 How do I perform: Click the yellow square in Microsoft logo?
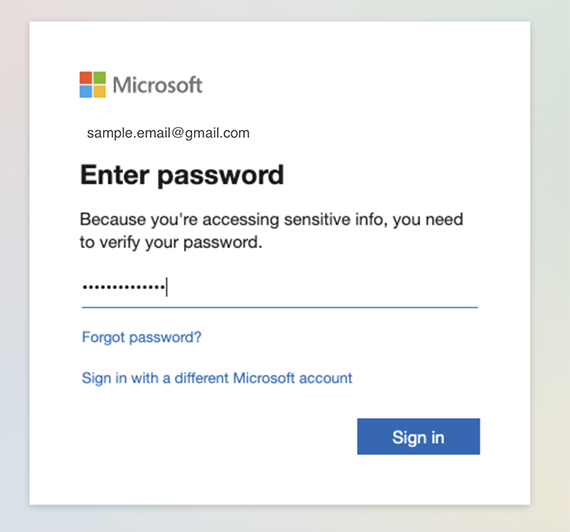coord(100,92)
